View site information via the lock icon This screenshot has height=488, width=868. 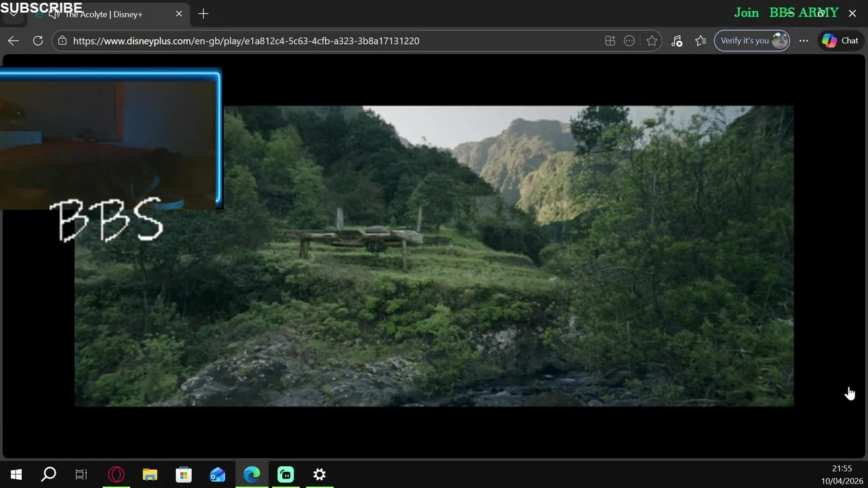pos(62,41)
